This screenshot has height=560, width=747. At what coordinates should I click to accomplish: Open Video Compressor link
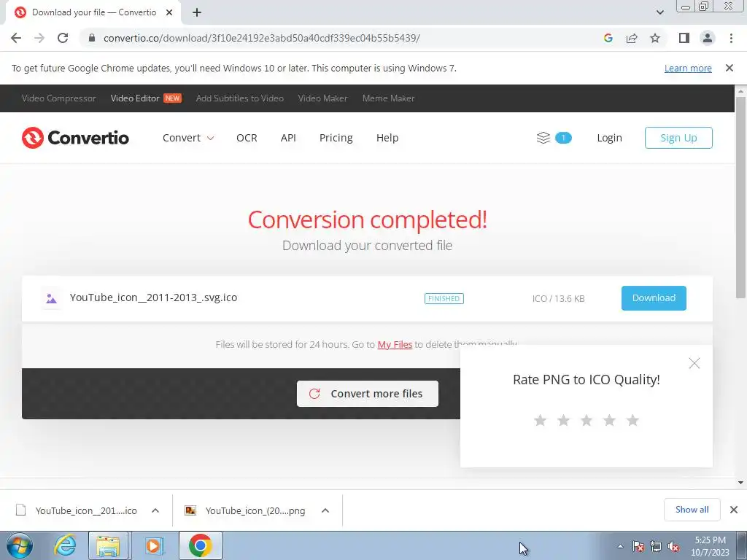coord(58,98)
